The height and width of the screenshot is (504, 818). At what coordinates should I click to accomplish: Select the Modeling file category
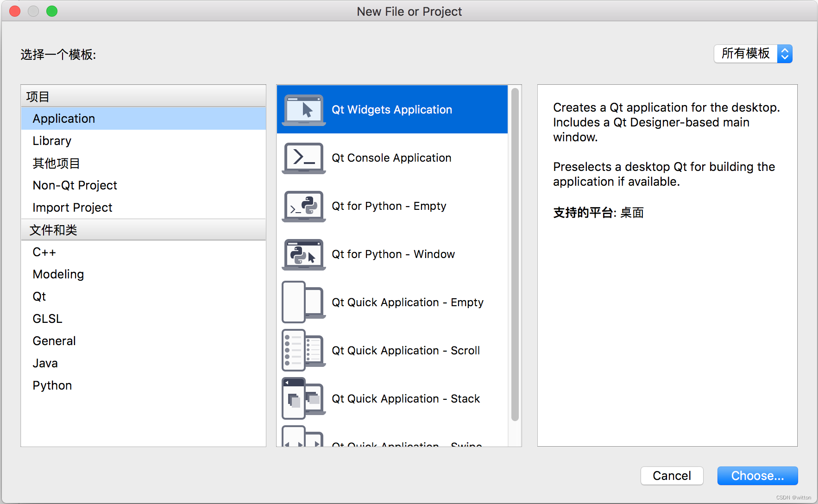coord(58,274)
